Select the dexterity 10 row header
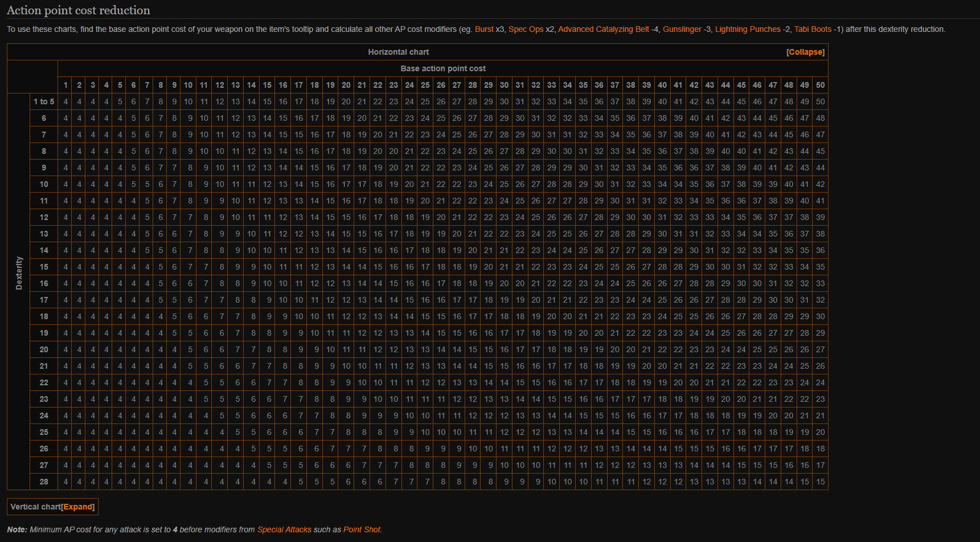 tap(44, 184)
